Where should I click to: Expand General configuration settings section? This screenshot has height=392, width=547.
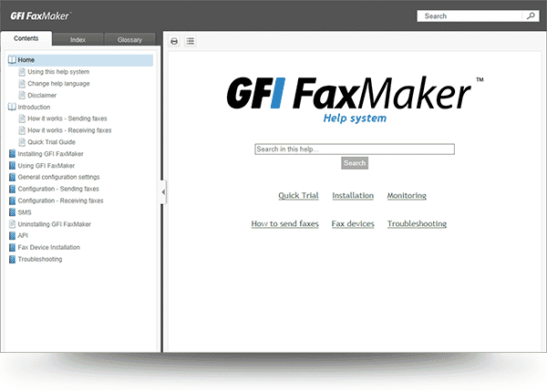click(58, 177)
